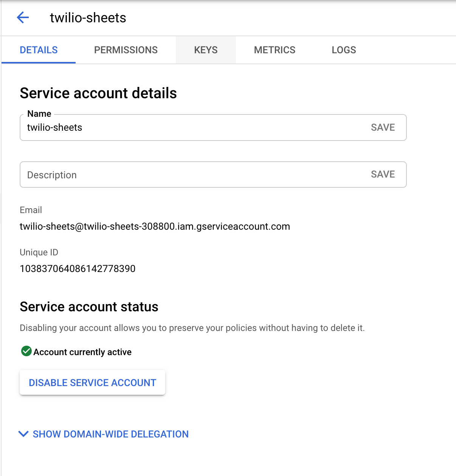The image size is (456, 476).
Task: Select the service account email address text
Action: [x=155, y=226]
